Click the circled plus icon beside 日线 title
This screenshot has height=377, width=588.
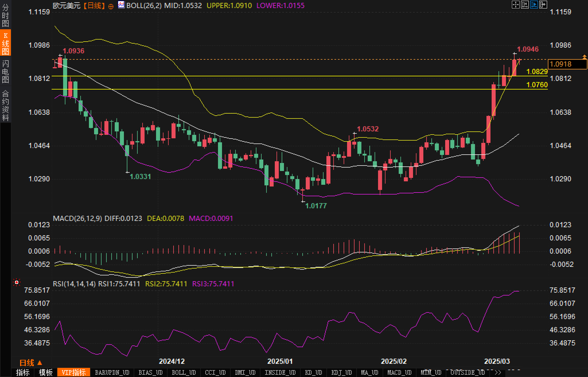tap(111, 6)
